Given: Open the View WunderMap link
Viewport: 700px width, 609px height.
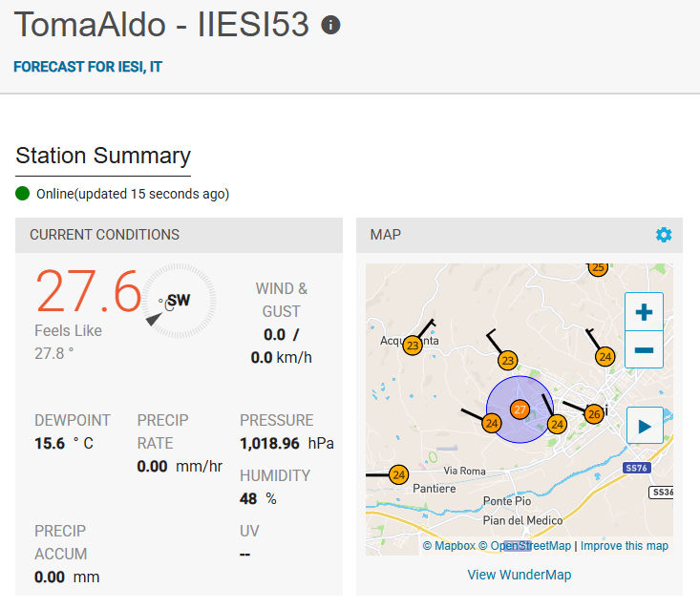Looking at the screenshot, I should [519, 575].
